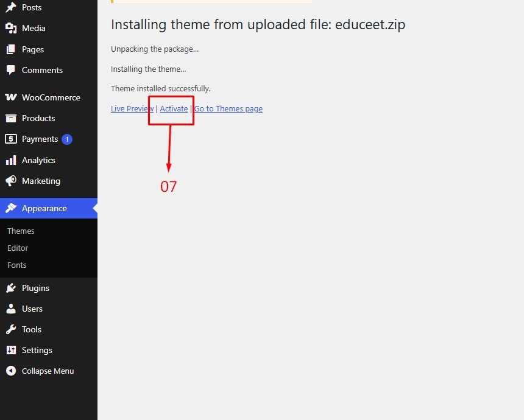Open the Comments menu

49,70
